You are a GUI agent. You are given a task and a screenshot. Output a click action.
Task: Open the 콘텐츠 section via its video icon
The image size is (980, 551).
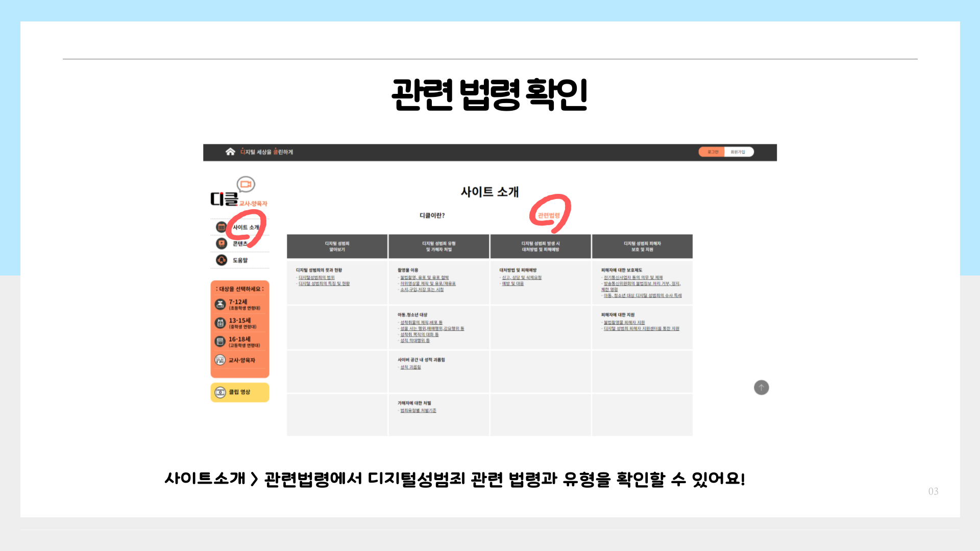click(221, 243)
